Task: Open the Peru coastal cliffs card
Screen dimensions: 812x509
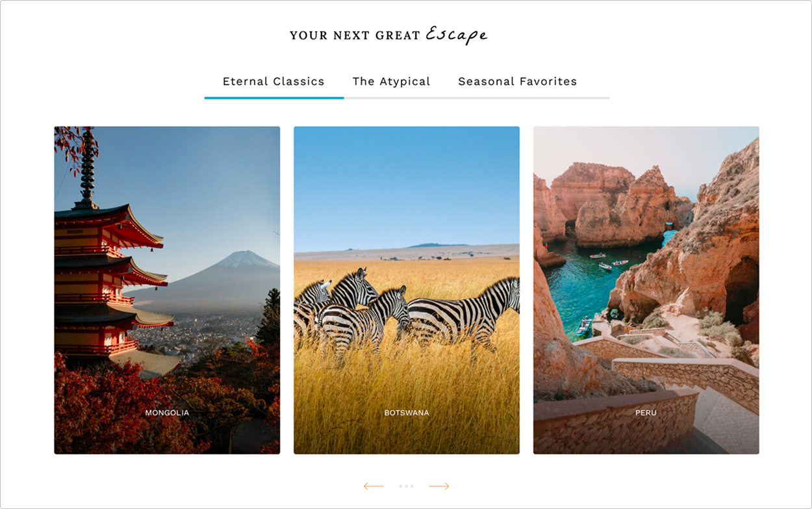Action: (646, 290)
